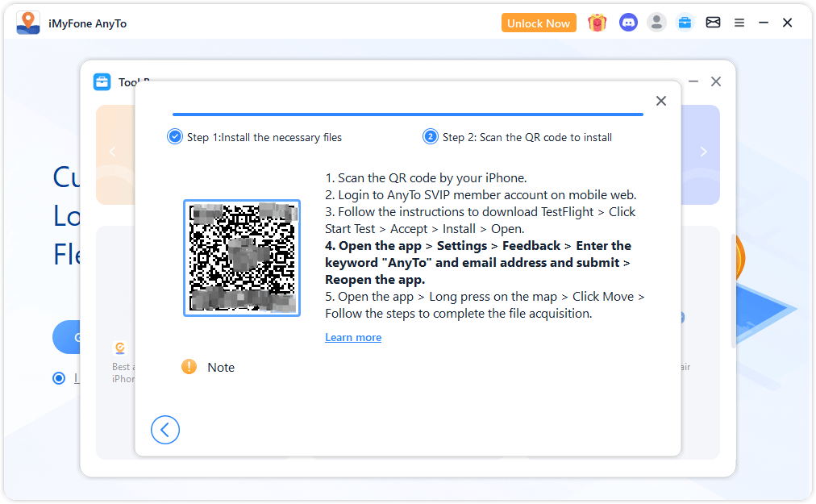This screenshot has height=504, width=816.
Task: Open the hamburger menu
Action: coord(739,23)
